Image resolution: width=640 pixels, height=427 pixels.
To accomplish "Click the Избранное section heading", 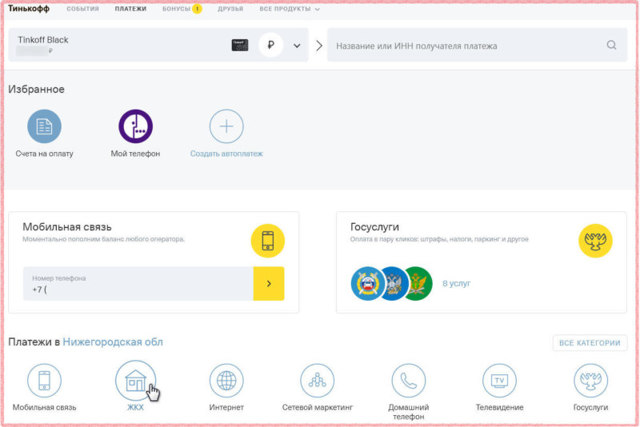I will click(x=36, y=89).
